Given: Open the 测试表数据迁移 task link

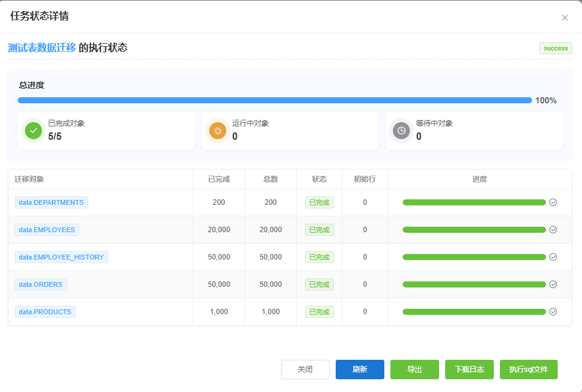Looking at the screenshot, I should tap(42, 48).
